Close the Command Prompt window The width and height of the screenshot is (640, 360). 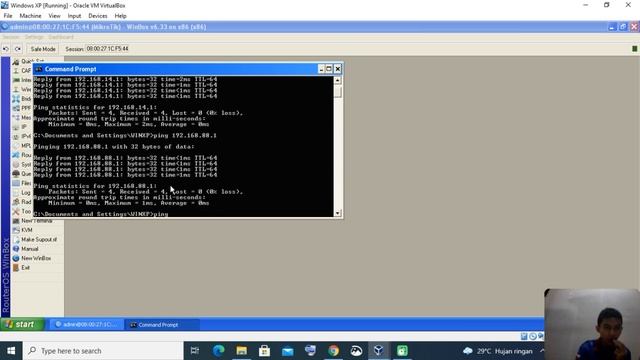pos(338,69)
